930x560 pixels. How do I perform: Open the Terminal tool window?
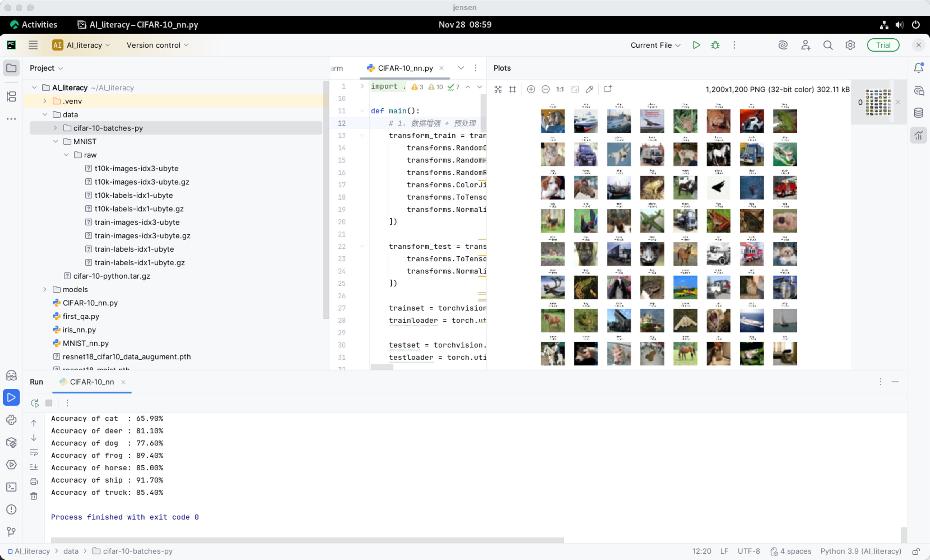coord(11,487)
